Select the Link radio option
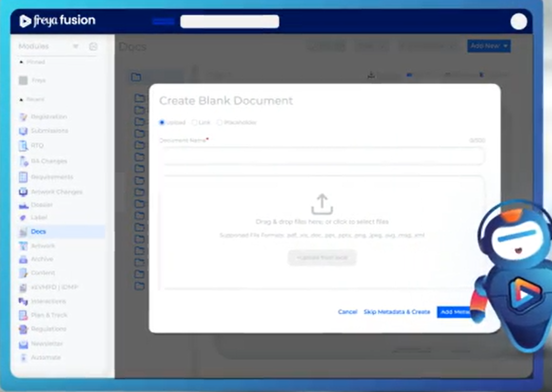This screenshot has width=552, height=392. pyautogui.click(x=194, y=123)
